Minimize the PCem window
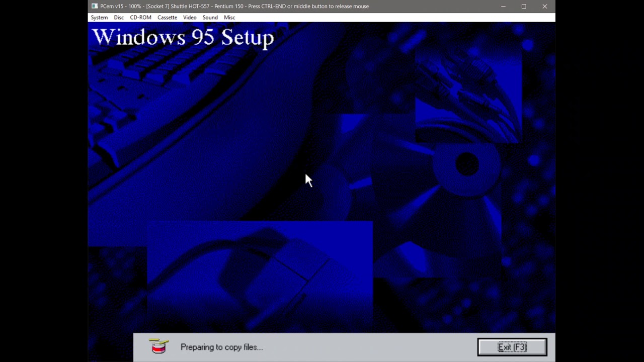The image size is (644, 362). pos(503,7)
